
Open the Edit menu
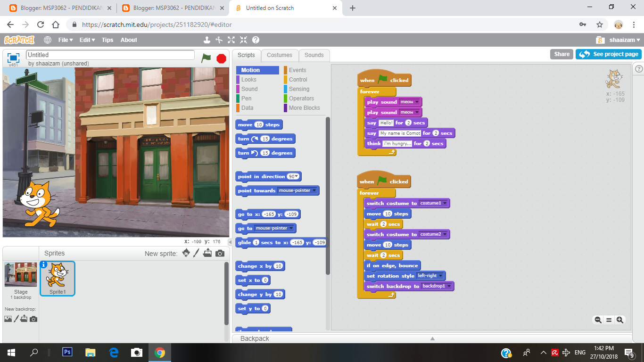pos(87,40)
